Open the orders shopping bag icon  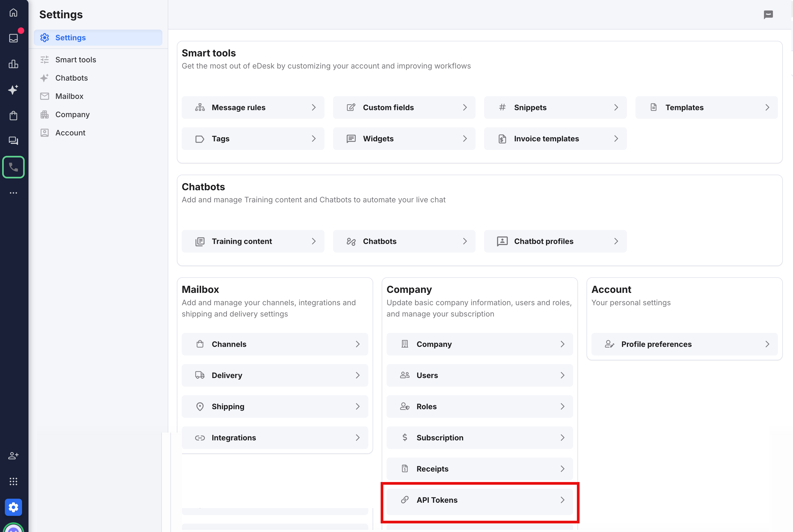tap(14, 115)
